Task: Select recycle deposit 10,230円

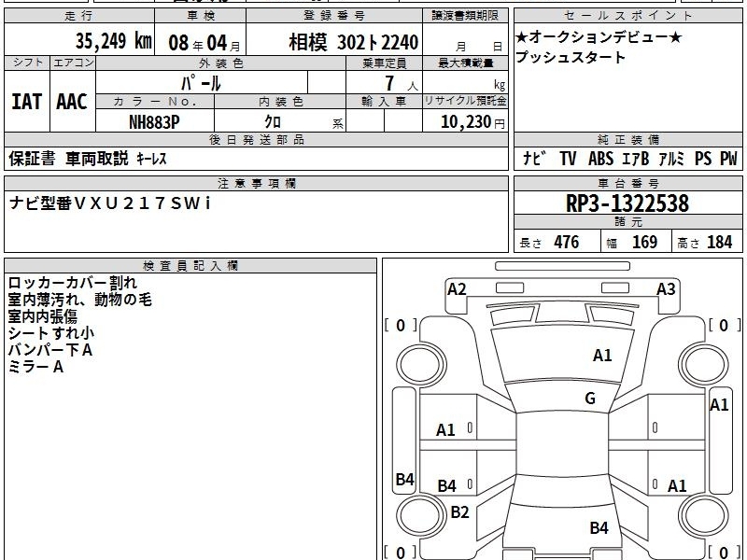Action: (472, 122)
